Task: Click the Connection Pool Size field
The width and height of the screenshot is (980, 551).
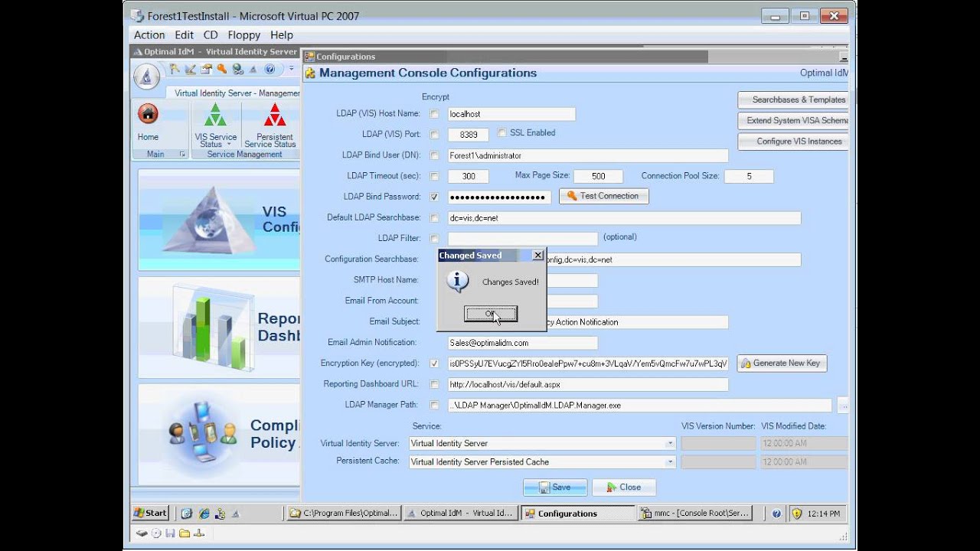Action: [x=749, y=176]
